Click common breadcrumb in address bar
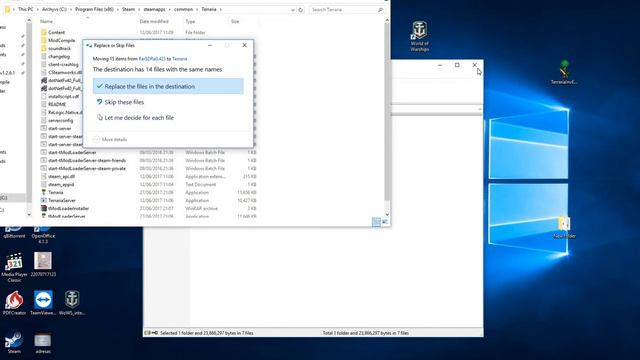This screenshot has height=360, width=640. (x=183, y=9)
